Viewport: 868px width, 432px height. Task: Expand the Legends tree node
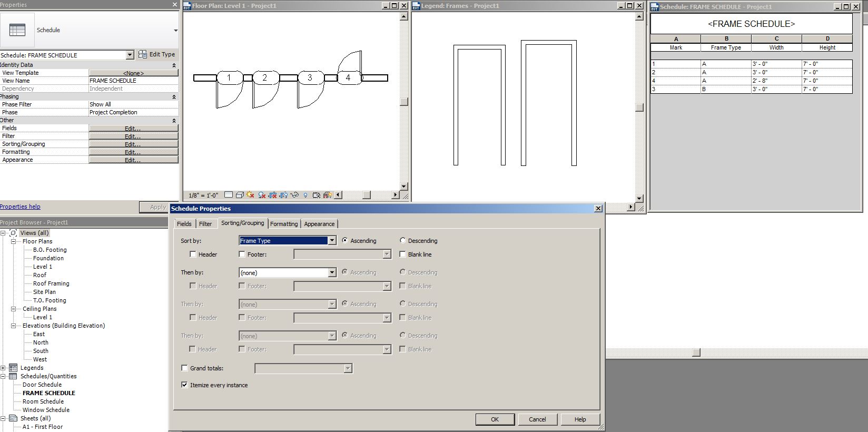pos(3,368)
